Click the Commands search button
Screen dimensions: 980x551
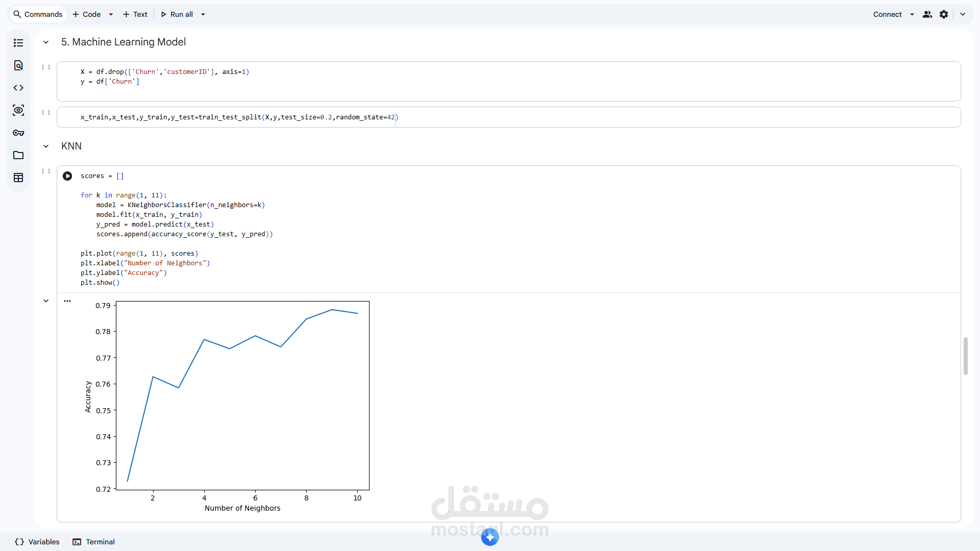click(x=38, y=14)
